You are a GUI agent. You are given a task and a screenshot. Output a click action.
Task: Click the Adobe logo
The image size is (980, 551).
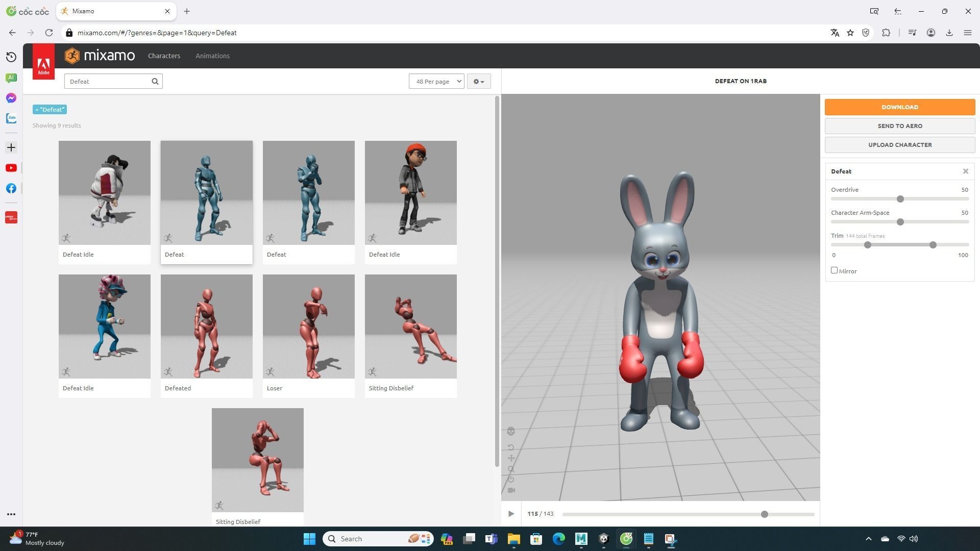click(x=43, y=62)
